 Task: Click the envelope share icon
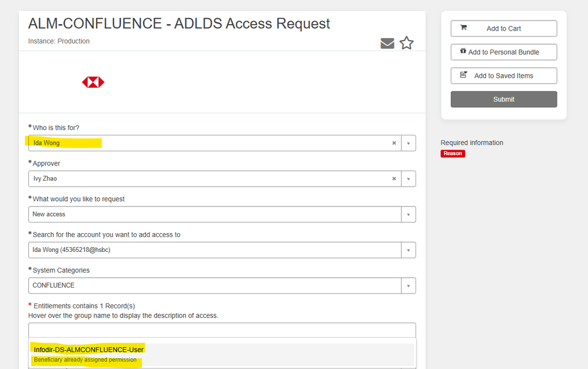point(387,44)
